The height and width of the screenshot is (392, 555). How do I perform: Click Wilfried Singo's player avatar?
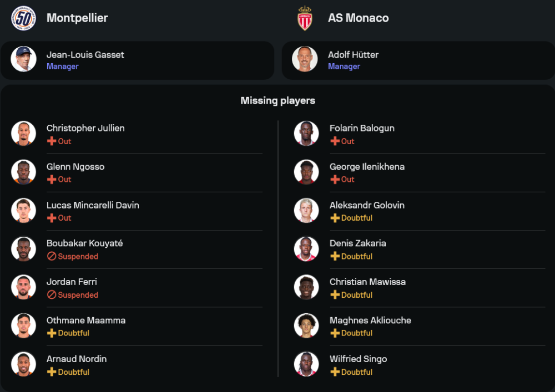[306, 364]
